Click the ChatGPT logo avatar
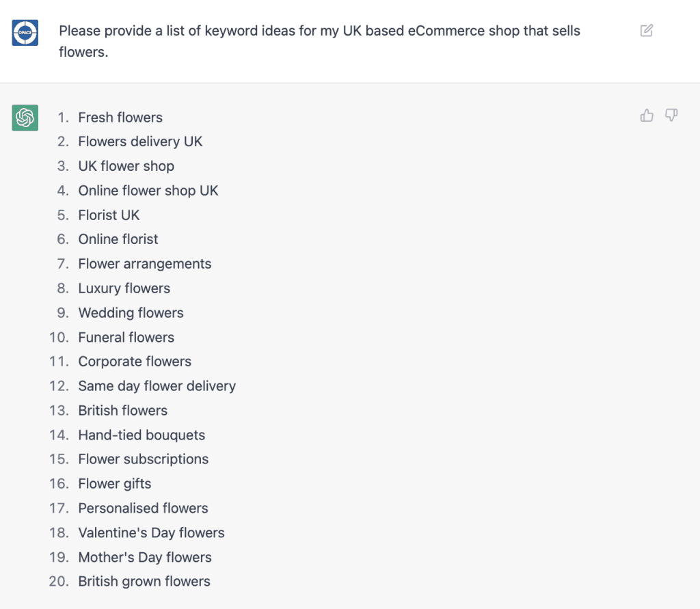Screen dimensions: 700x609 pos(25,118)
